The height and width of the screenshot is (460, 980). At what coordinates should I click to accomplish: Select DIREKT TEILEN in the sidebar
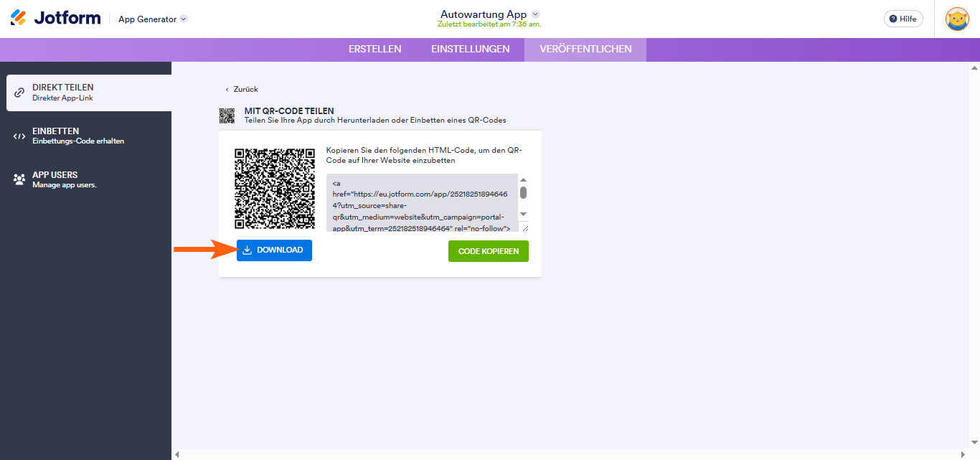[89, 93]
